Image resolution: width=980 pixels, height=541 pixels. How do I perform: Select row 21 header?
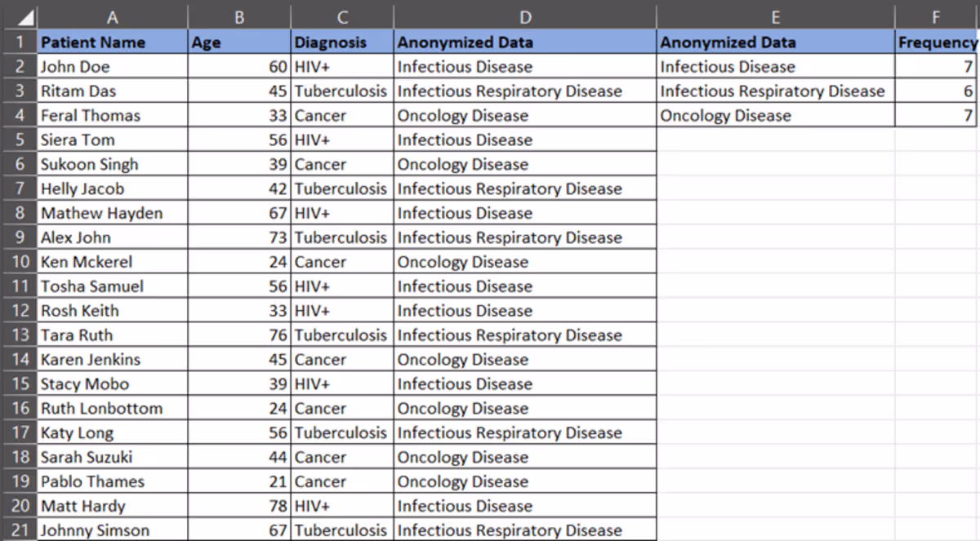[19, 530]
